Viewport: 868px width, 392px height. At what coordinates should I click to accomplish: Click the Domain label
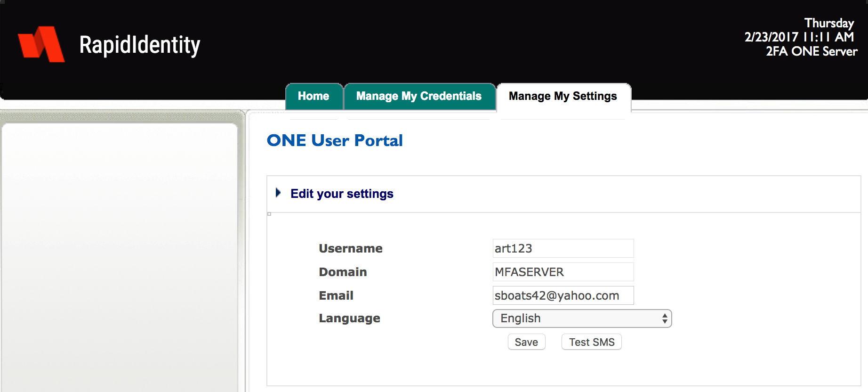[x=343, y=272]
